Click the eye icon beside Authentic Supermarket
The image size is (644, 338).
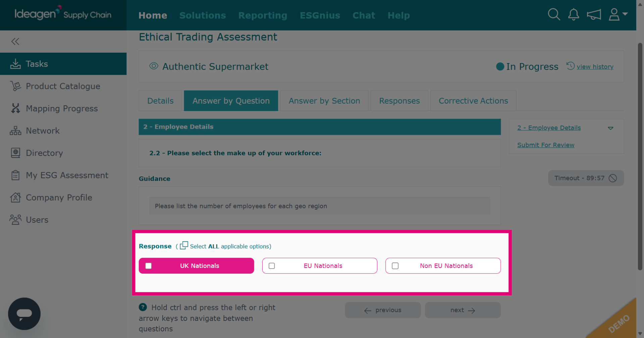coord(154,66)
